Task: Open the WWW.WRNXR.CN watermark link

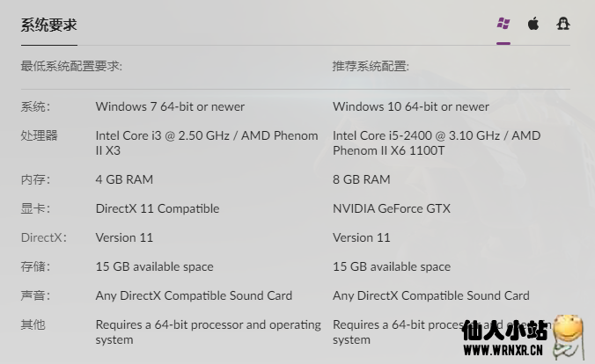Action: [x=503, y=350]
